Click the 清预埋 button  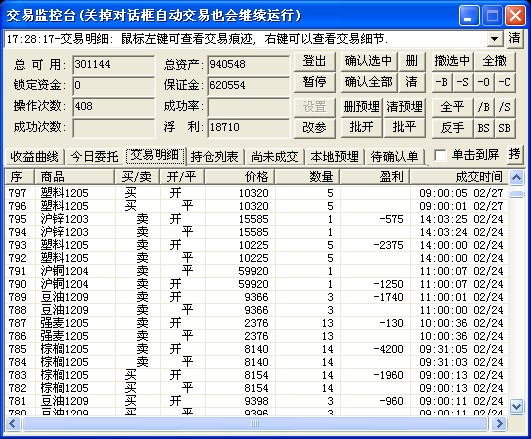pyautogui.click(x=404, y=107)
